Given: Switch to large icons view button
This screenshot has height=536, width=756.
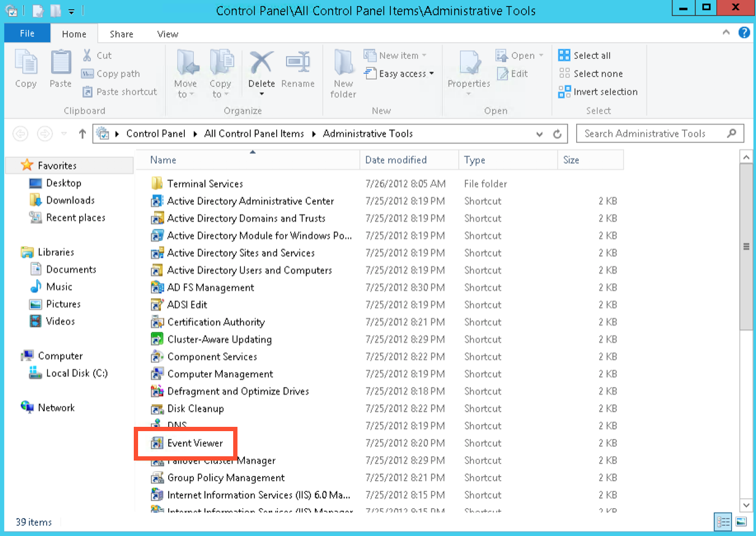Looking at the screenshot, I should (741, 522).
